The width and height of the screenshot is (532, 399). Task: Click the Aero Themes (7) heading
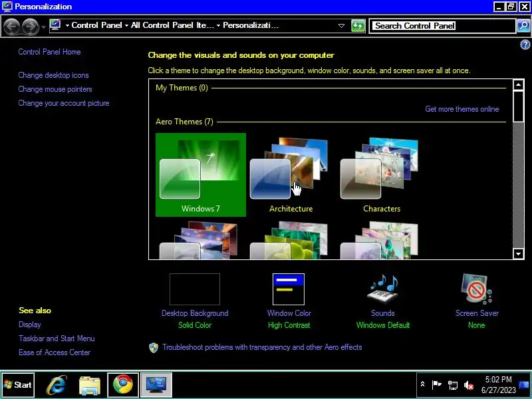184,122
